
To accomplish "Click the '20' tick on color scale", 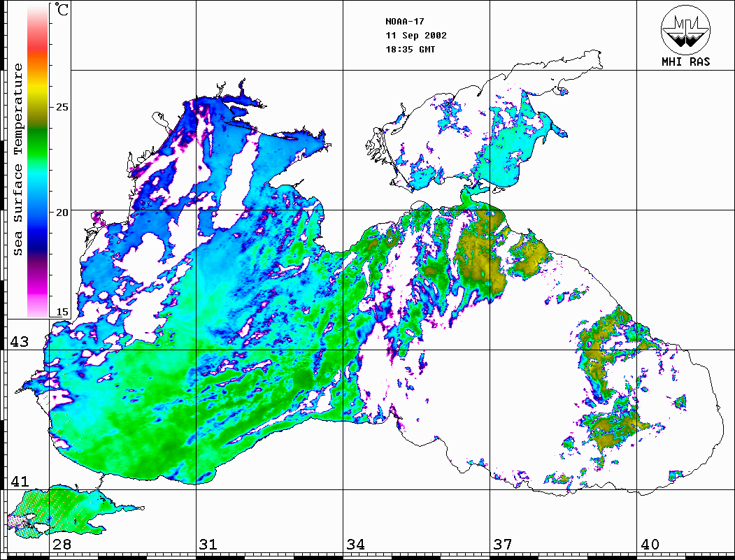I will (62, 213).
